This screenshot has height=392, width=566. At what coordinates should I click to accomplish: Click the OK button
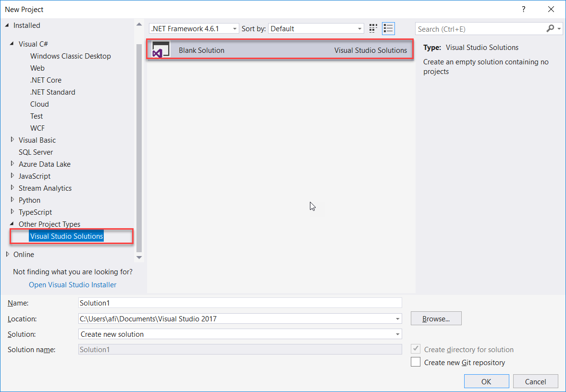pyautogui.click(x=486, y=381)
